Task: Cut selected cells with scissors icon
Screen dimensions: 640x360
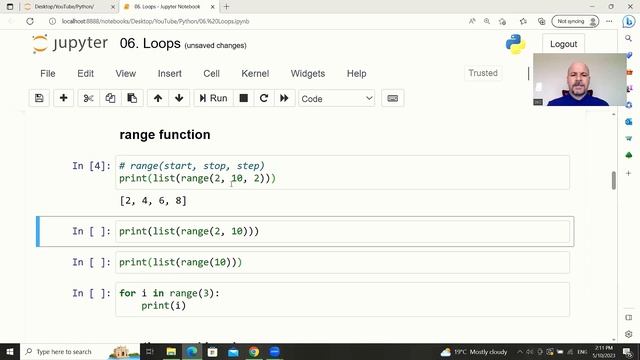Action: click(89, 98)
